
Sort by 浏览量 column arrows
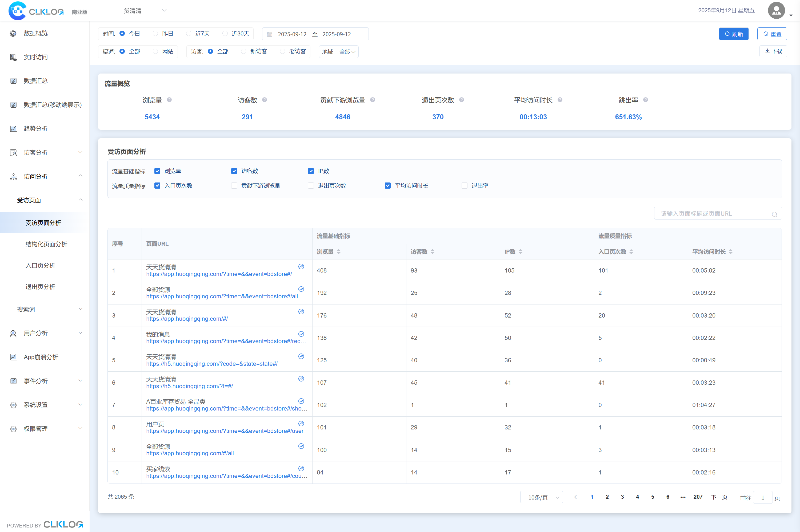pyautogui.click(x=339, y=252)
